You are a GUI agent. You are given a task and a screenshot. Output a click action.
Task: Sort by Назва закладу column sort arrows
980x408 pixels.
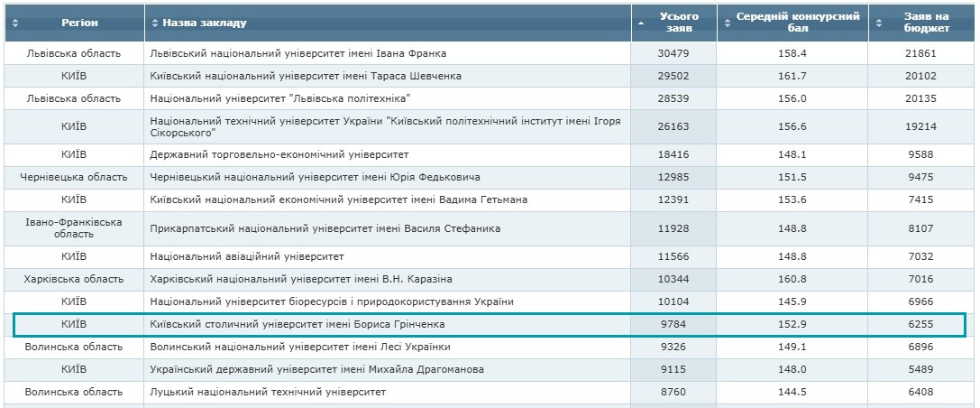156,23
